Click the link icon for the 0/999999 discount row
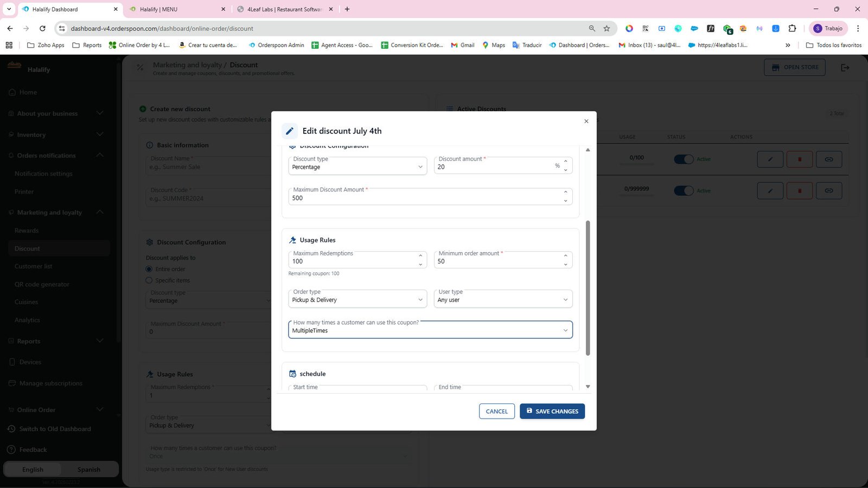The image size is (868, 488). tap(829, 191)
